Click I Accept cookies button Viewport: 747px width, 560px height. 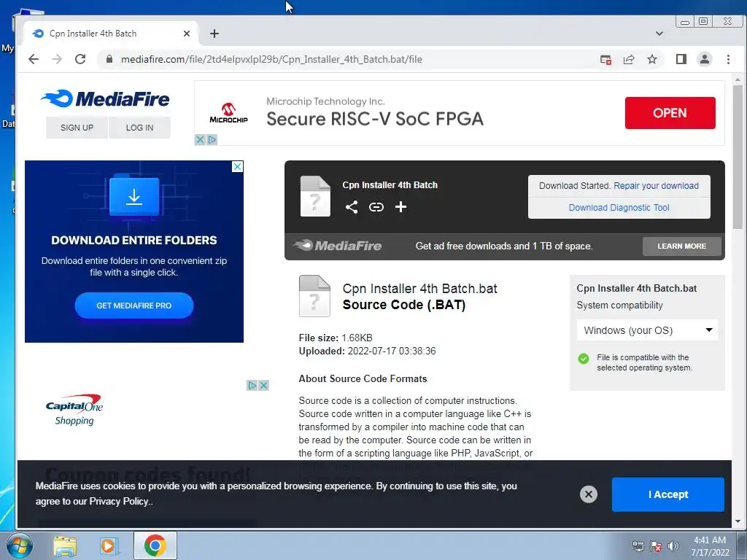[x=668, y=494]
